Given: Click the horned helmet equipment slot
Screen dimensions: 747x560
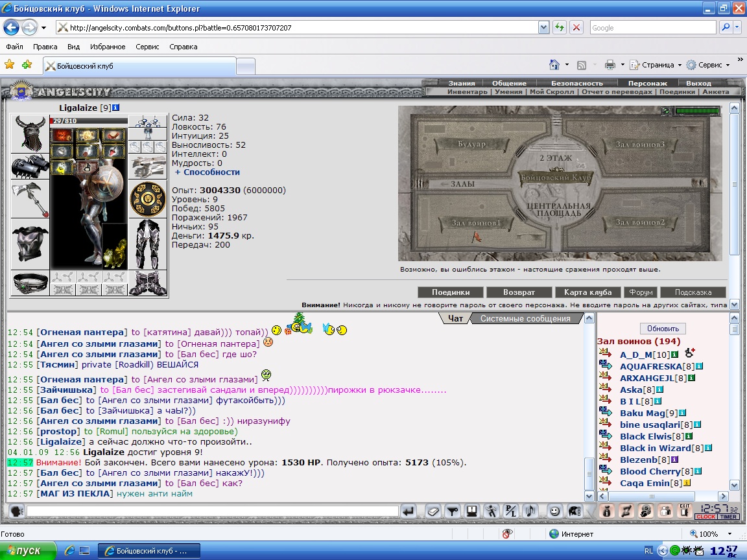Looking at the screenshot, I should 30,134.
